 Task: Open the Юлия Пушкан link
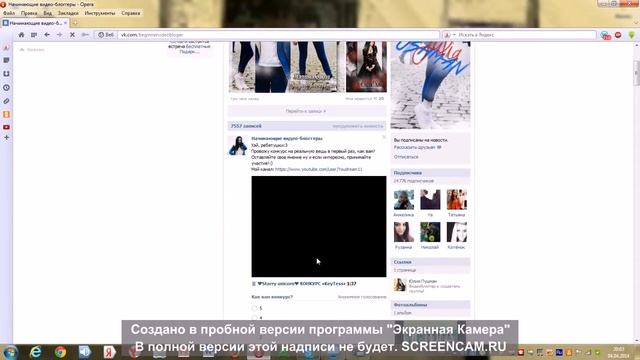423,281
